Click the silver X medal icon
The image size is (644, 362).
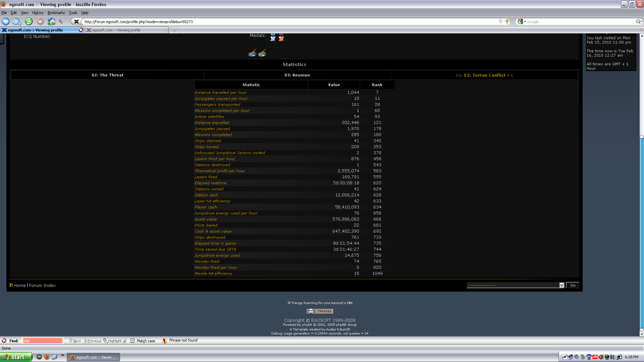click(x=273, y=37)
